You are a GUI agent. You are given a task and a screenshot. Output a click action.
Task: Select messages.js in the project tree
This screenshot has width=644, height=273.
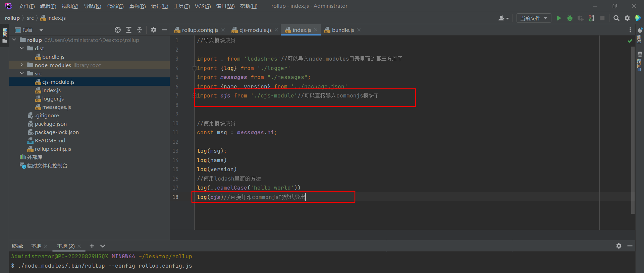pos(53,107)
